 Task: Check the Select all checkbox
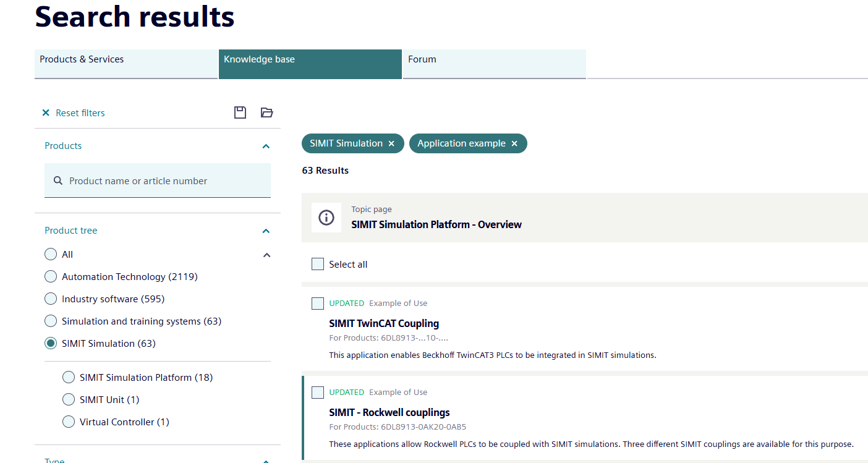[x=318, y=265]
